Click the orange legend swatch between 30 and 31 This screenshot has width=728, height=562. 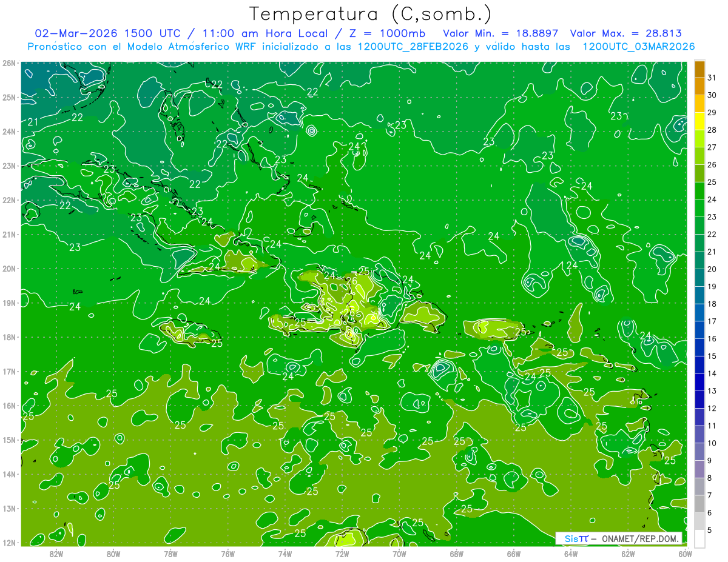pos(699,87)
